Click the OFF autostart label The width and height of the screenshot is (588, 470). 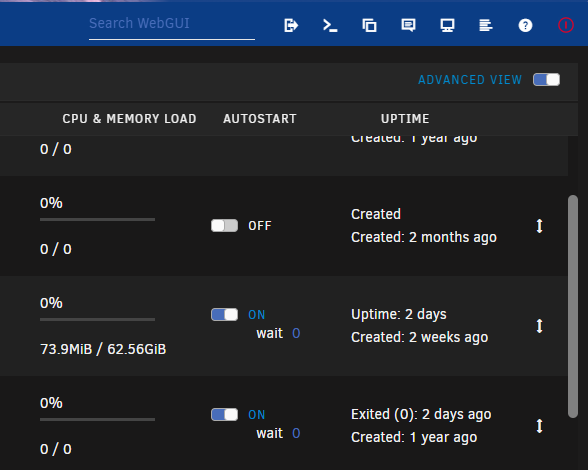click(x=260, y=226)
